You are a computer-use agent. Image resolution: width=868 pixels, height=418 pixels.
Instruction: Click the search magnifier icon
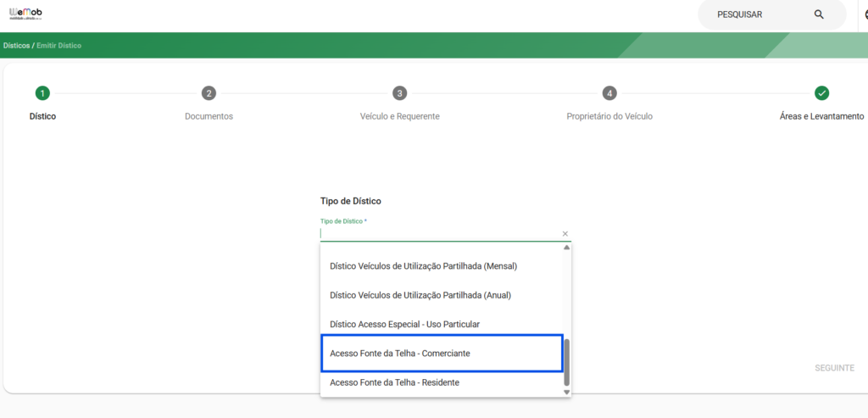(x=819, y=15)
